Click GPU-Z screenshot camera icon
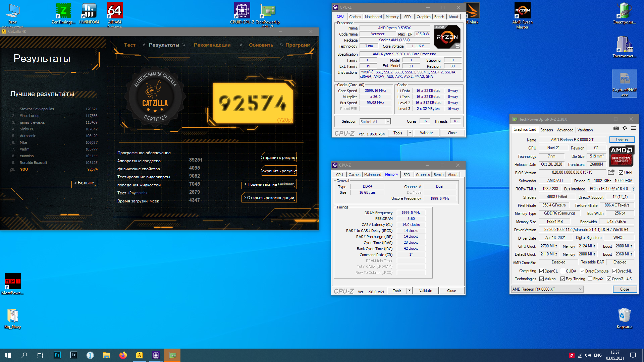Image resolution: width=644 pixels, height=362 pixels. tap(616, 128)
